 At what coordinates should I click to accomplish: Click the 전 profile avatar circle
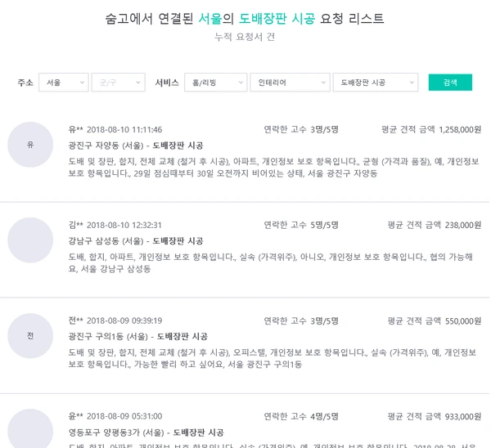pos(30,336)
